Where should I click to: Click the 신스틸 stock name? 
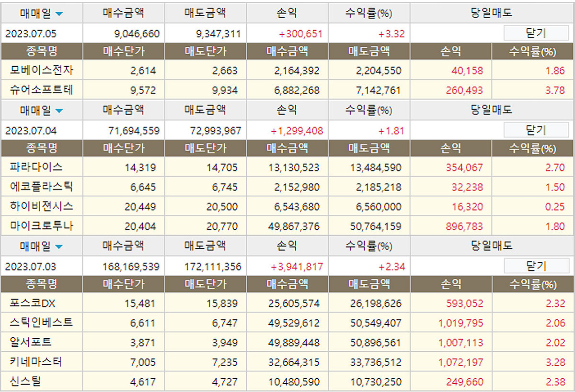point(26,381)
